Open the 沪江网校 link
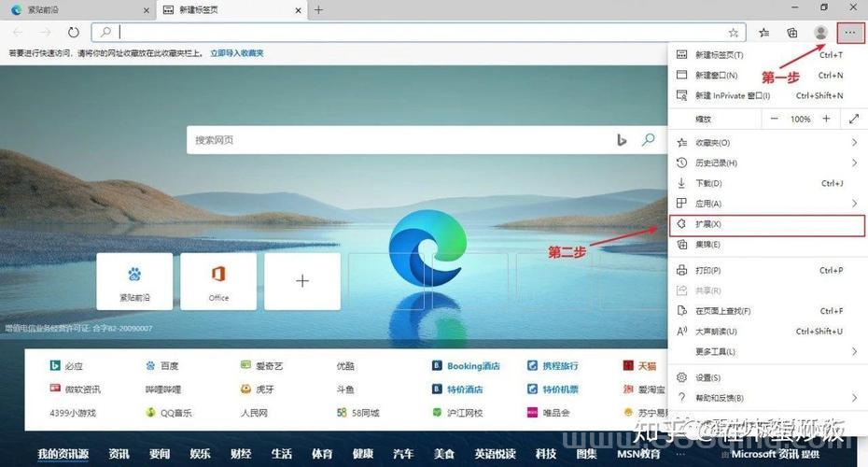The width and height of the screenshot is (868, 467). pos(457,413)
